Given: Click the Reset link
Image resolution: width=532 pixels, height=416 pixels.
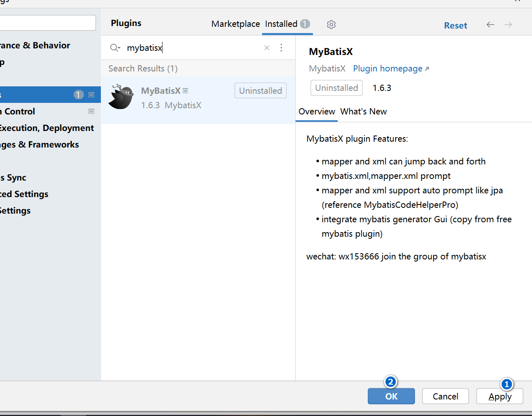Looking at the screenshot, I should (x=456, y=26).
